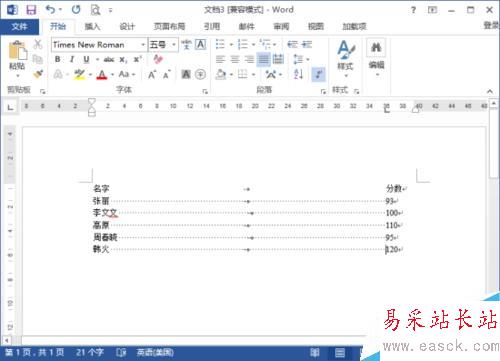Redo the last action
500x361 pixels.
click(x=76, y=9)
